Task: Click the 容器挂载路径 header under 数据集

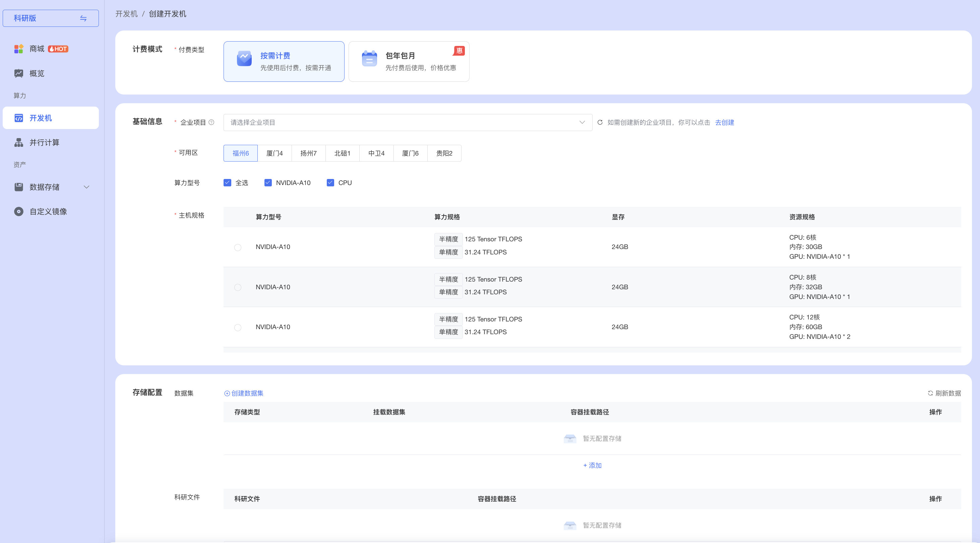Action: point(590,412)
